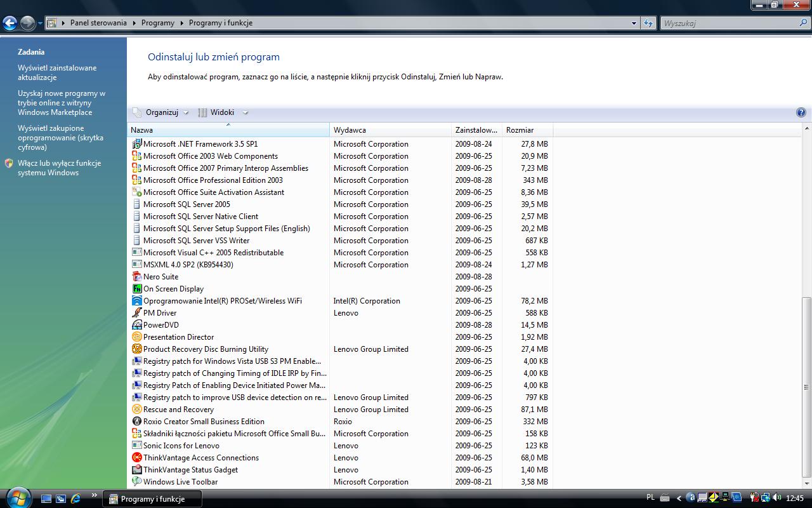
Task: Select the Nero Suite icon
Action: 136,277
